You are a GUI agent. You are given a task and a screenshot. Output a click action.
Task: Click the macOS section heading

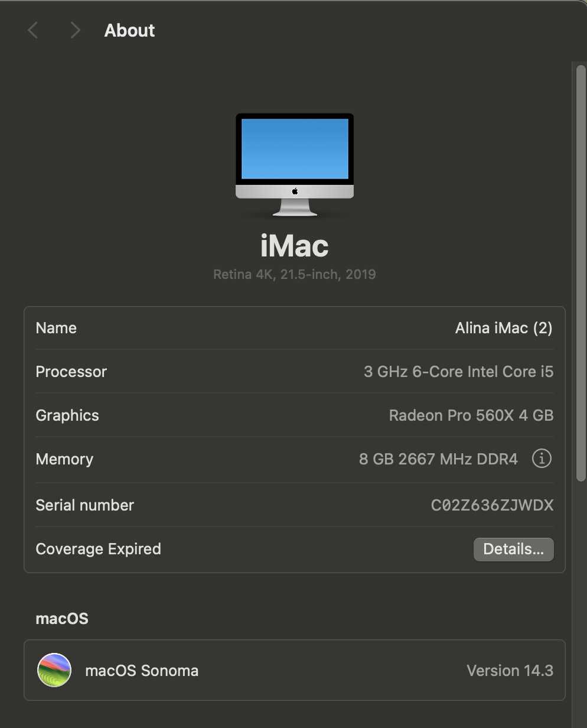[x=62, y=619]
